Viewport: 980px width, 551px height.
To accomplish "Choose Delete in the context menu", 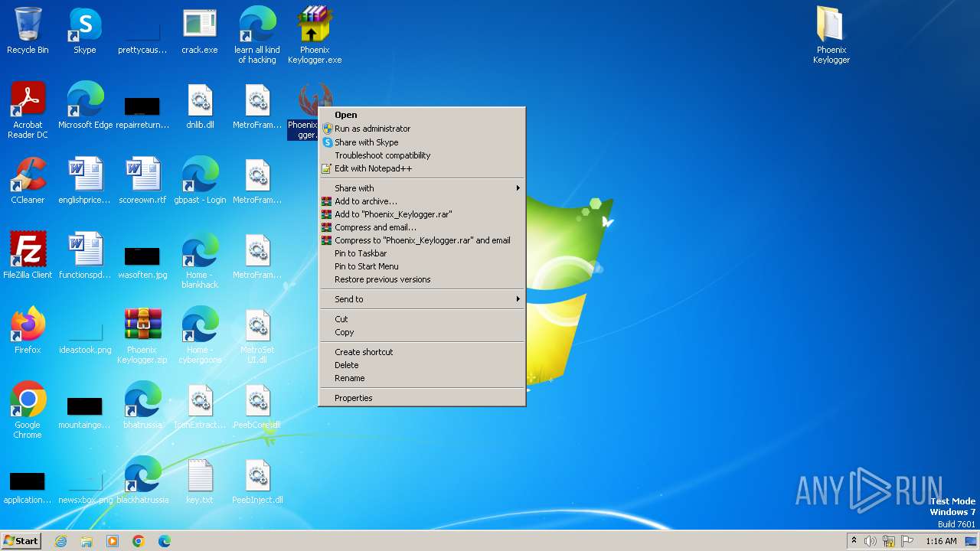I will tap(422, 365).
